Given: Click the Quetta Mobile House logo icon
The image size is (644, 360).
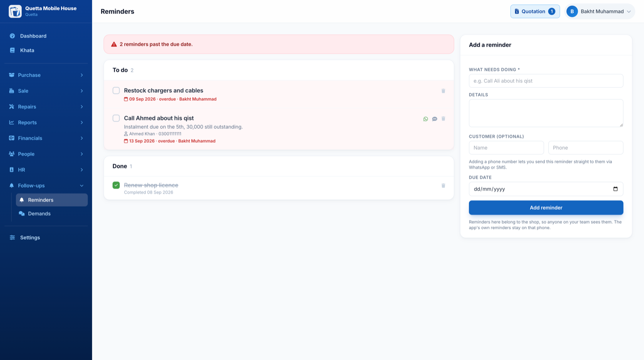Looking at the screenshot, I should (15, 11).
